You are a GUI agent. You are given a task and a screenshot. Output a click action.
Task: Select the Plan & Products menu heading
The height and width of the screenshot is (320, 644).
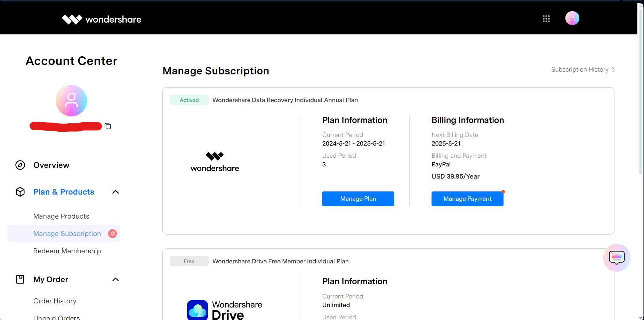click(64, 192)
